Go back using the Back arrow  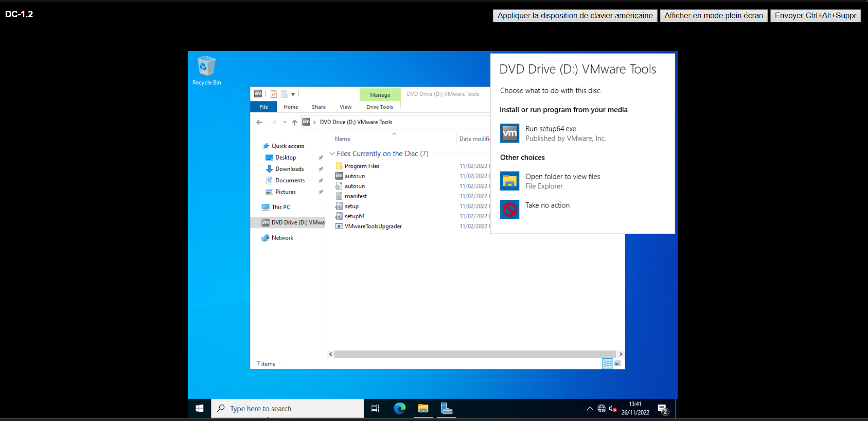[x=259, y=122]
